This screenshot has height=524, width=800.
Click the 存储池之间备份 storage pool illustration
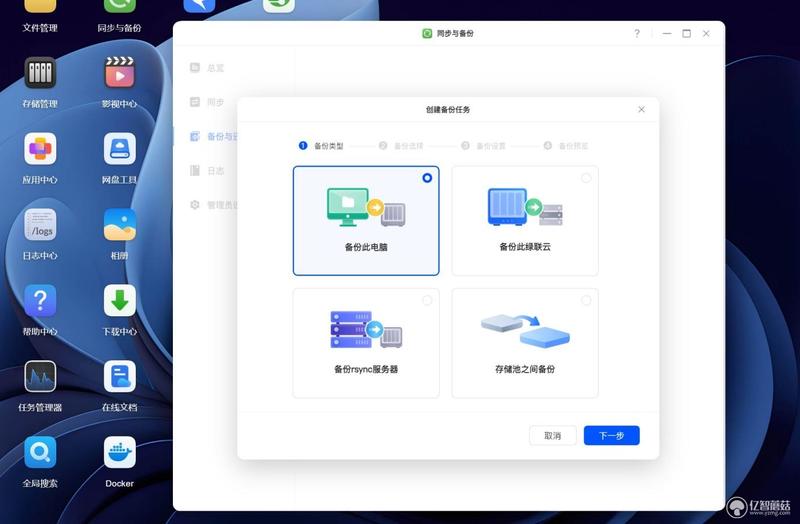pos(525,331)
